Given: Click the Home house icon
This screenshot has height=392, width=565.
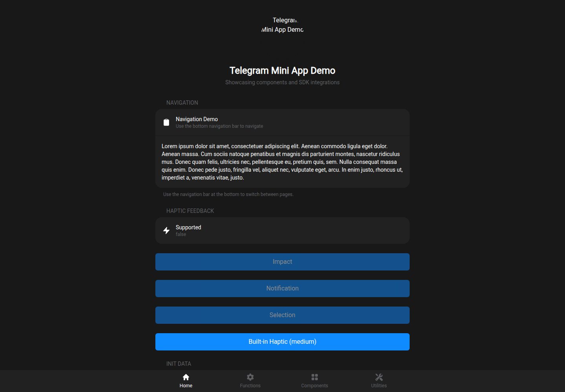Looking at the screenshot, I should [186, 377].
